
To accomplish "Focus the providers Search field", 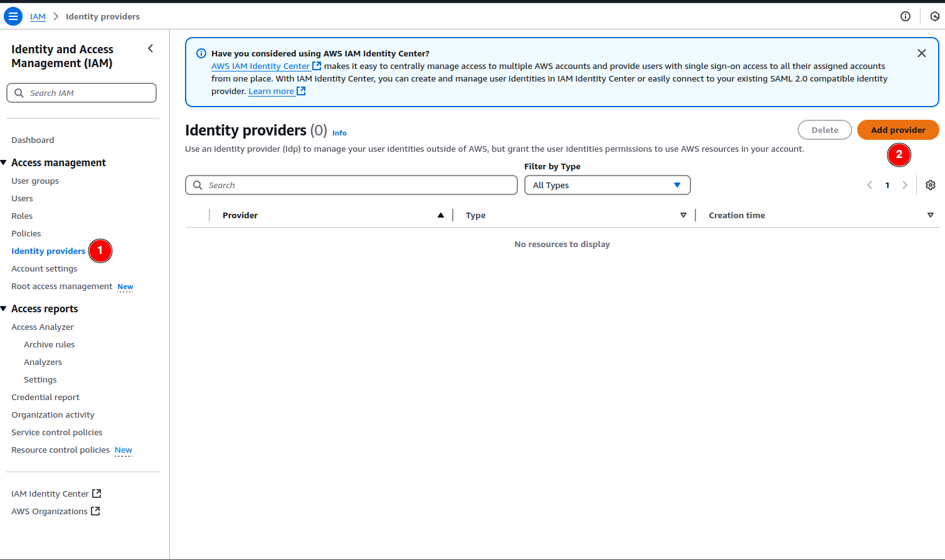I will click(351, 185).
